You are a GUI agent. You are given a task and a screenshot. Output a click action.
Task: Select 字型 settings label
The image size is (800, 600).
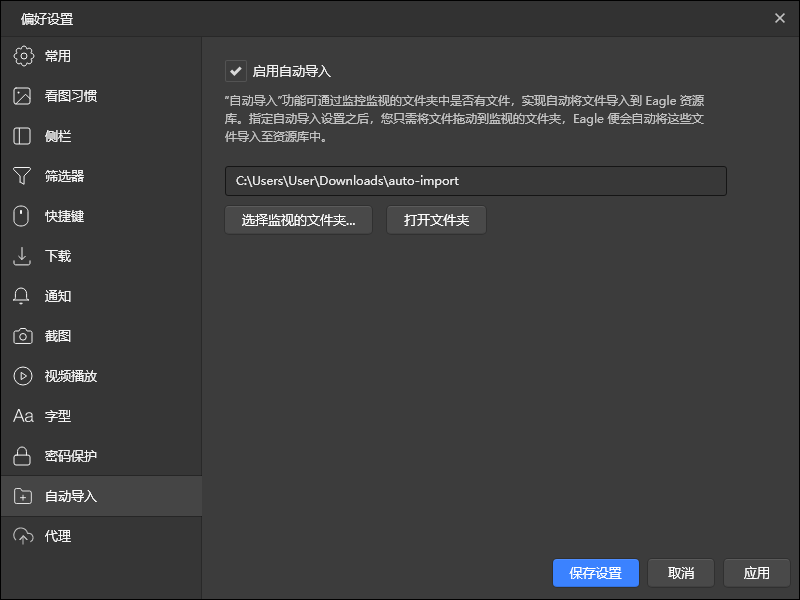(x=58, y=416)
